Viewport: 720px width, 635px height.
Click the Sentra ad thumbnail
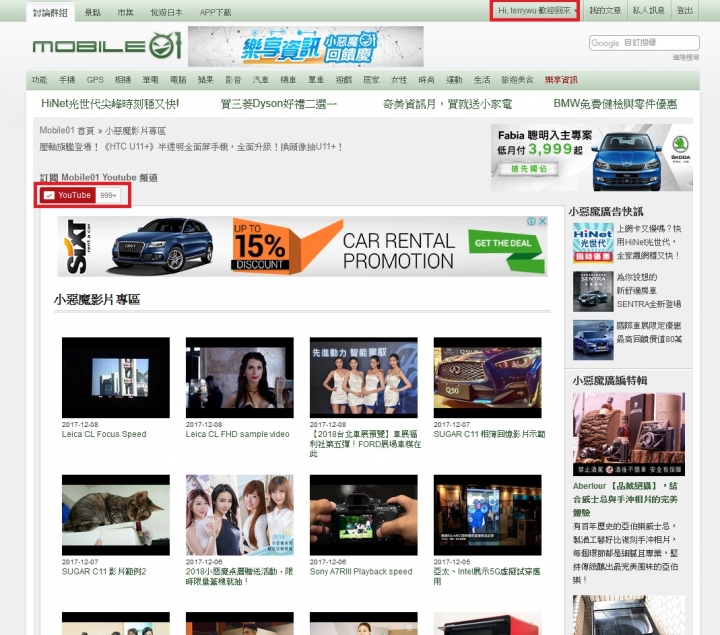click(593, 291)
